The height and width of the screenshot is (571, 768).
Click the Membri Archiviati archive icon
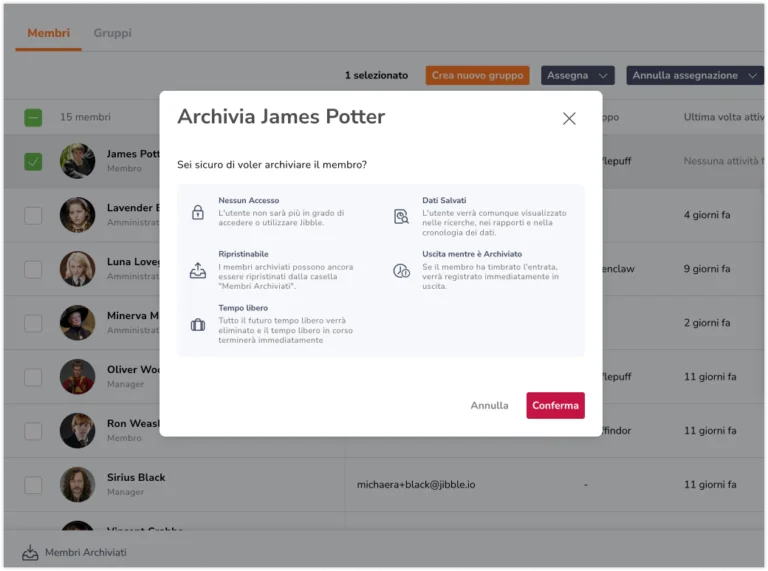(30, 552)
